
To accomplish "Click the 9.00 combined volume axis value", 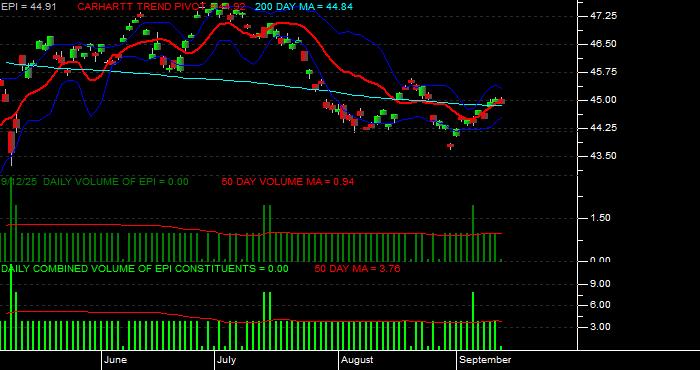I will point(600,284).
